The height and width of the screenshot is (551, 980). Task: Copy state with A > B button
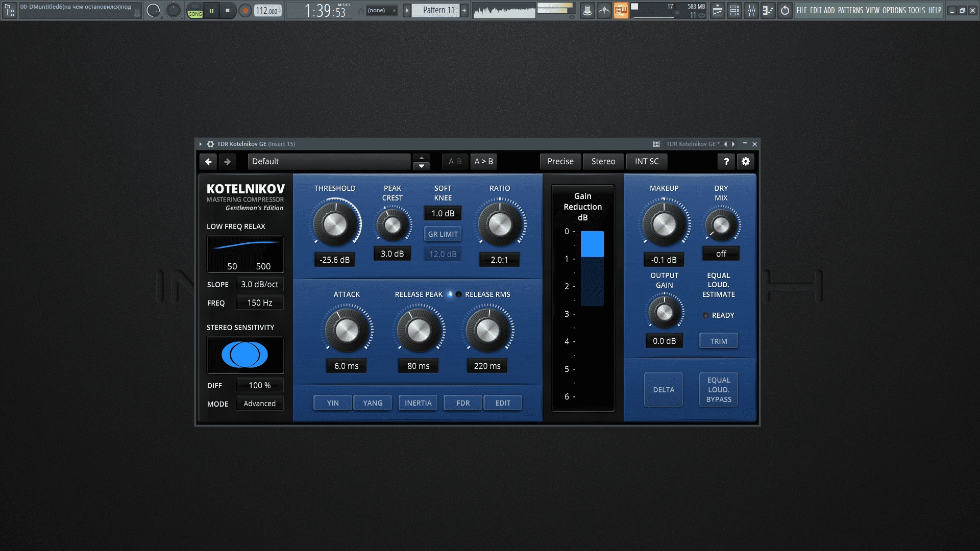click(484, 162)
